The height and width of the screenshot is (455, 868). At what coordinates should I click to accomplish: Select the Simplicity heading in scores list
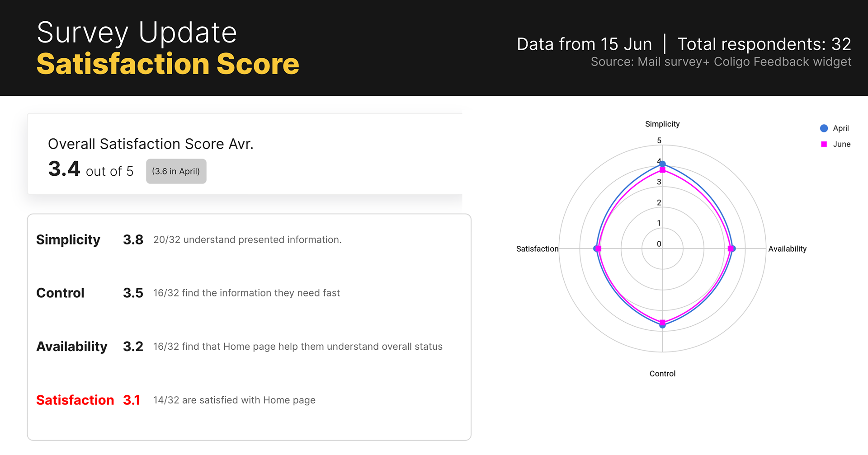tap(68, 239)
